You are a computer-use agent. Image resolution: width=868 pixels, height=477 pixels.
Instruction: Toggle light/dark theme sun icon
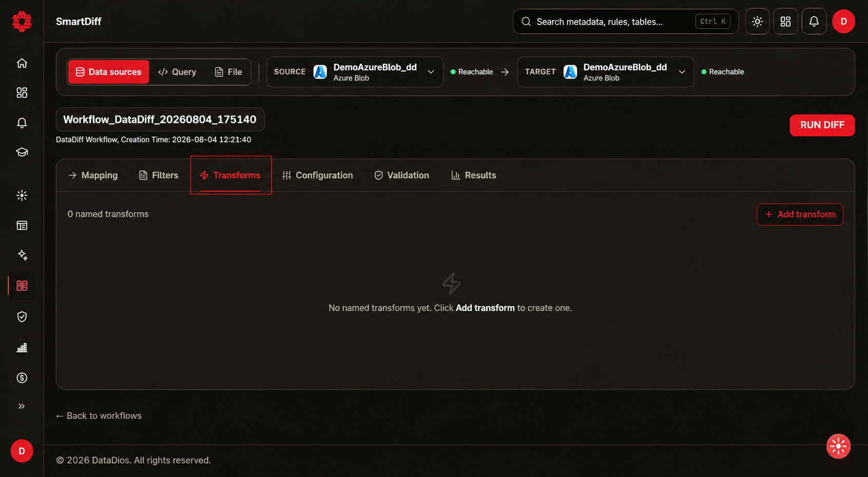[757, 22]
